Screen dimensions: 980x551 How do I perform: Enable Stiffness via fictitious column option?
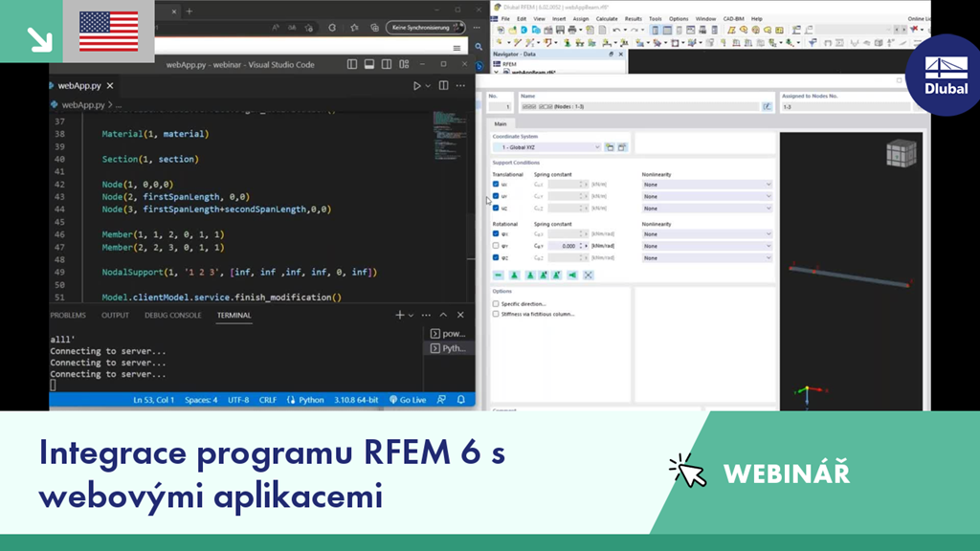(x=496, y=314)
